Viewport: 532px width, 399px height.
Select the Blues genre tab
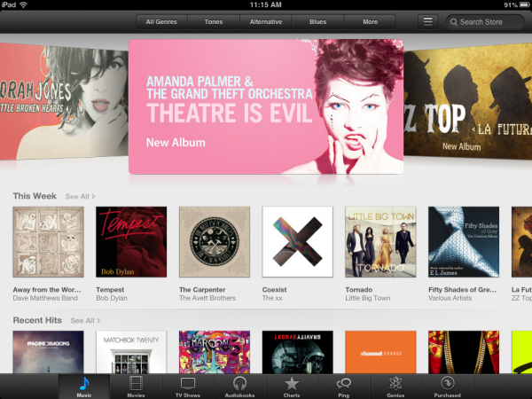click(x=317, y=21)
